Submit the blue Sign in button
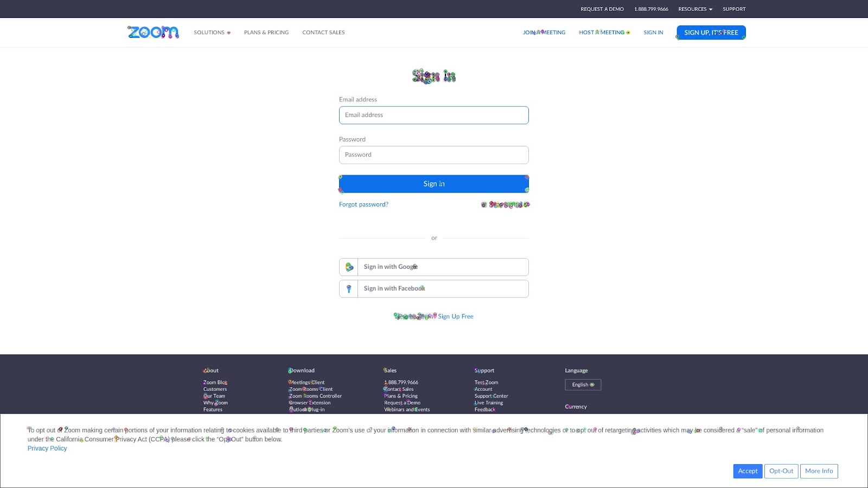The width and height of the screenshot is (868, 488). tap(434, 184)
